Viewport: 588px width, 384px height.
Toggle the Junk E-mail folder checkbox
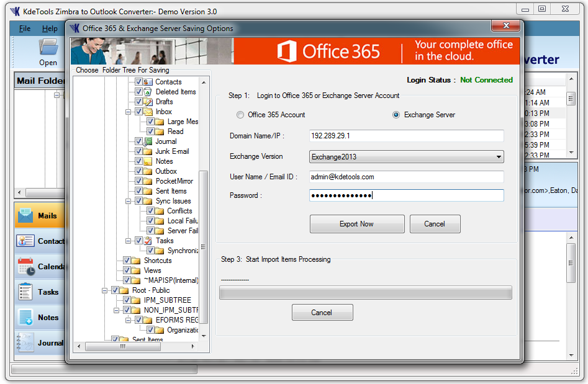[139, 151]
